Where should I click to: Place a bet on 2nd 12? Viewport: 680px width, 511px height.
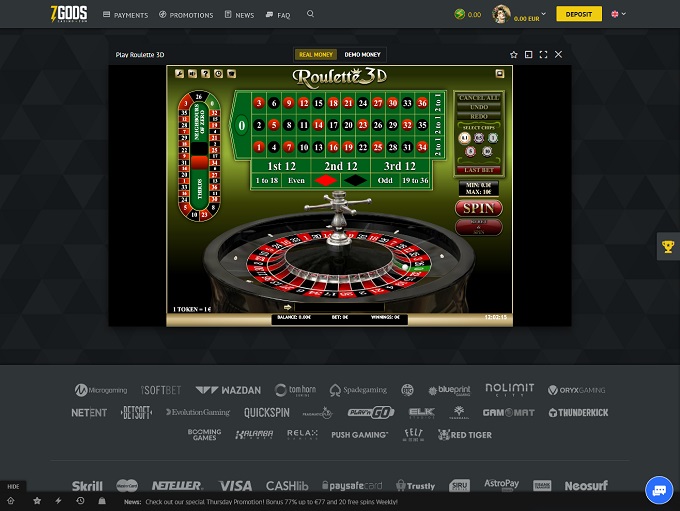point(340,165)
